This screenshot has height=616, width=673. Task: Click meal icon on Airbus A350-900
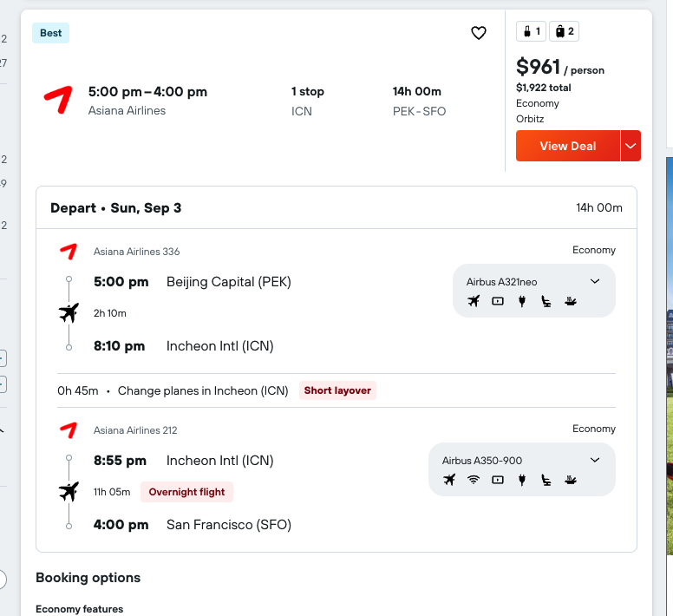[x=571, y=480]
